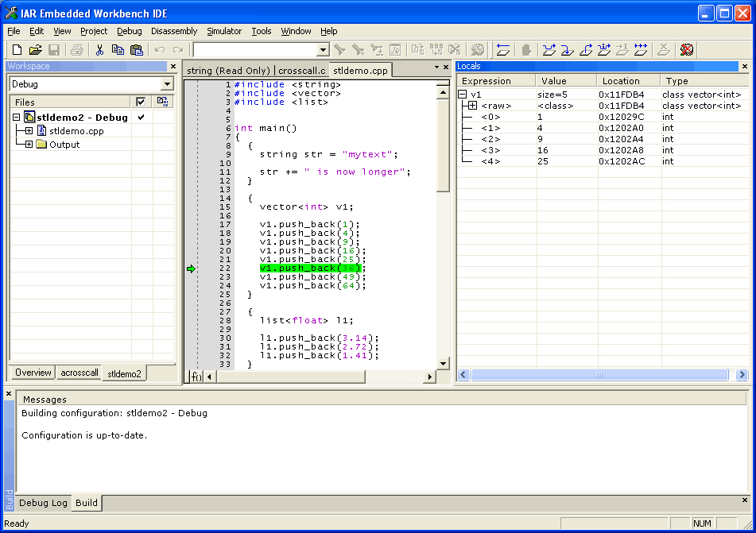The height and width of the screenshot is (533, 756).
Task: Open the f() function list in editor
Action: [x=196, y=377]
